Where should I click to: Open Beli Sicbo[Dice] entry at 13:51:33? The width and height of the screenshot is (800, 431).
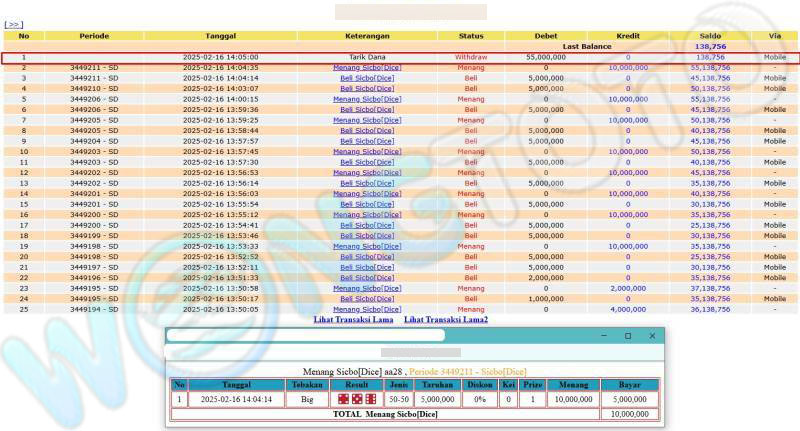pyautogui.click(x=367, y=277)
